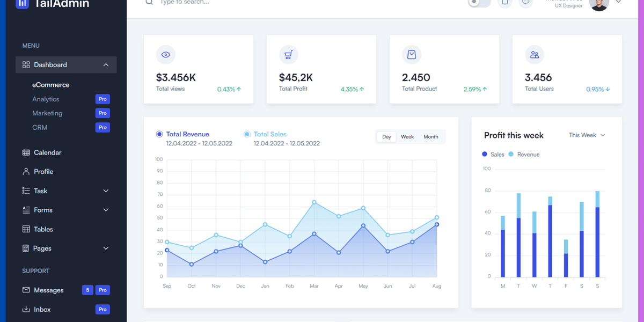Toggle dark mode switch in the header
644x322 pixels.
pyautogui.click(x=478, y=3)
